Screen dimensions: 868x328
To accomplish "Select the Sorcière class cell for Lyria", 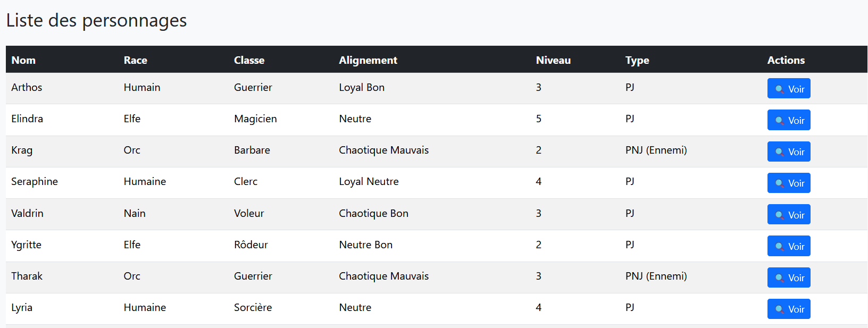I will [x=253, y=307].
